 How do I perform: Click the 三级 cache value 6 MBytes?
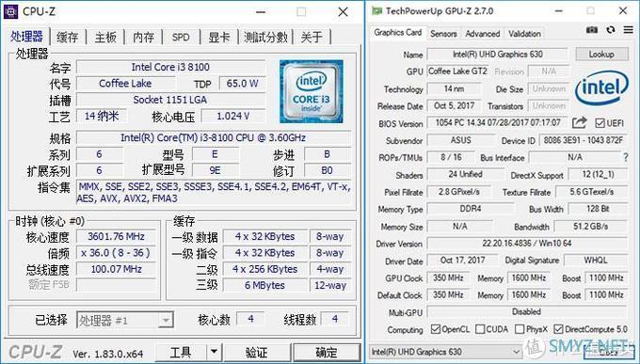click(x=264, y=285)
